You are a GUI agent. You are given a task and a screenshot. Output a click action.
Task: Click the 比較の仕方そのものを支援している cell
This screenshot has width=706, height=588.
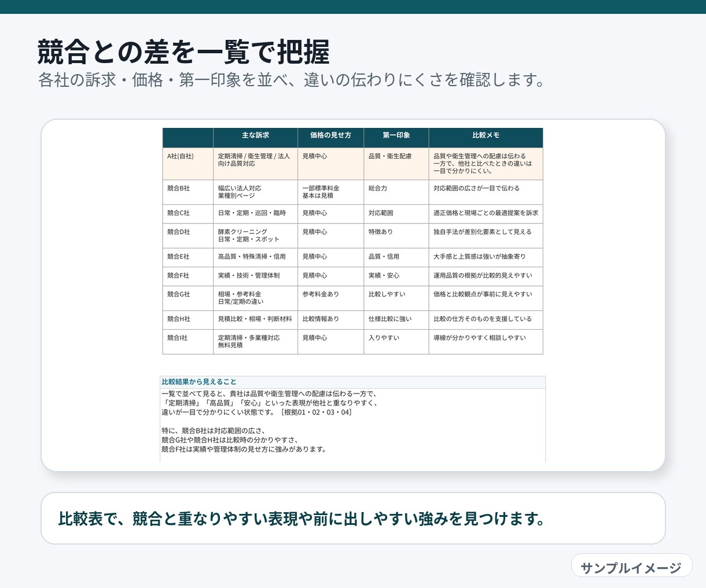tap(486, 320)
